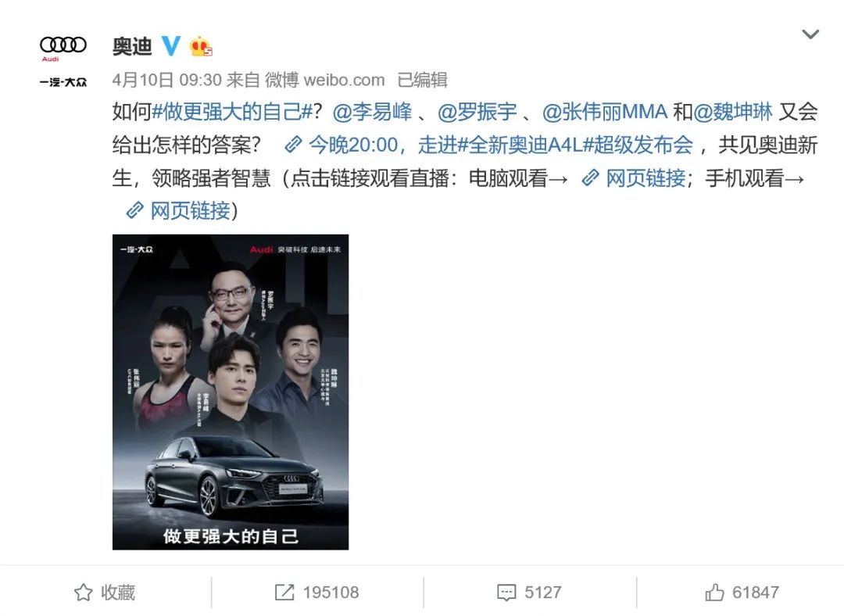The image size is (844, 616).
Task: Click the blue V verified badge
Action: (x=171, y=46)
